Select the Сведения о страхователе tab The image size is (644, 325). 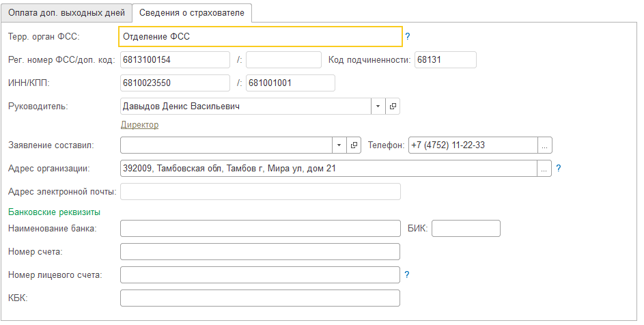192,12
